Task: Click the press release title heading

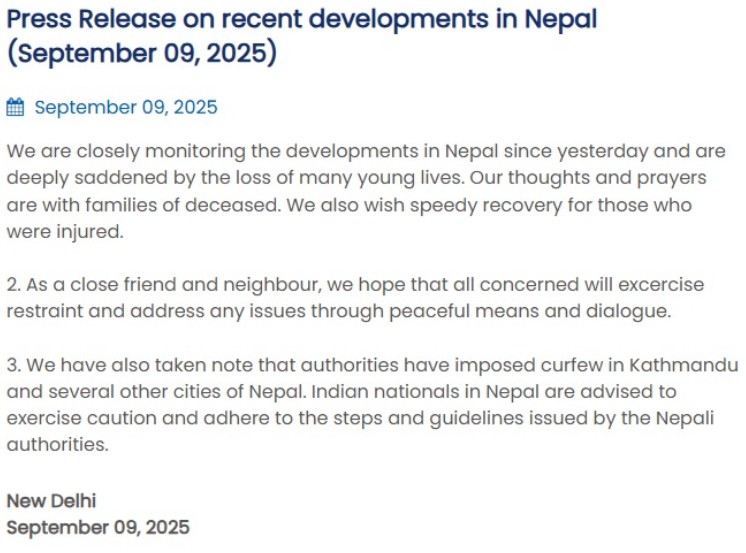Action: (301, 20)
